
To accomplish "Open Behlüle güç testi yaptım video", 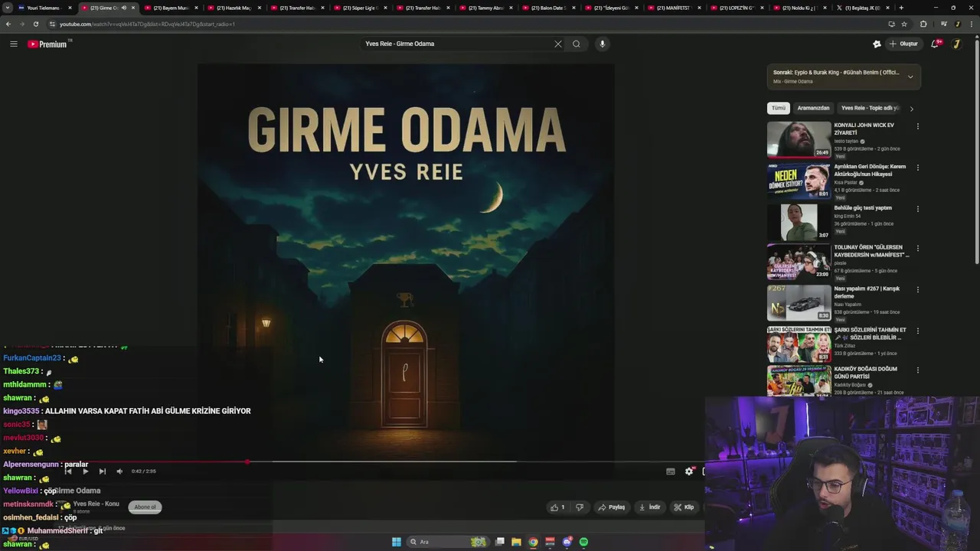I will pyautogui.click(x=799, y=221).
